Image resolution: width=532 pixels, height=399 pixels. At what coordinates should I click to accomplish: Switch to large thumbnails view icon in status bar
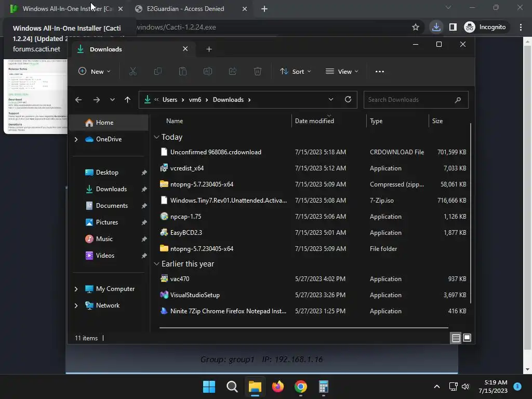pos(467,338)
